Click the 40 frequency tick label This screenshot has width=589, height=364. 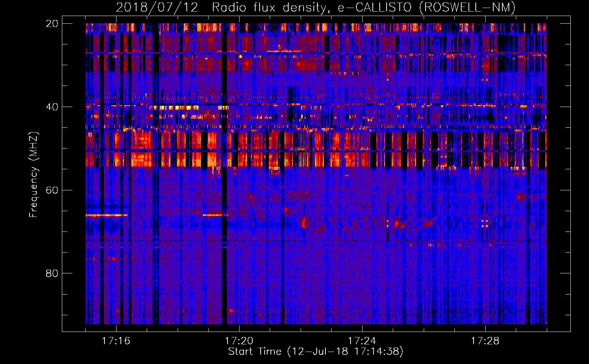click(52, 107)
